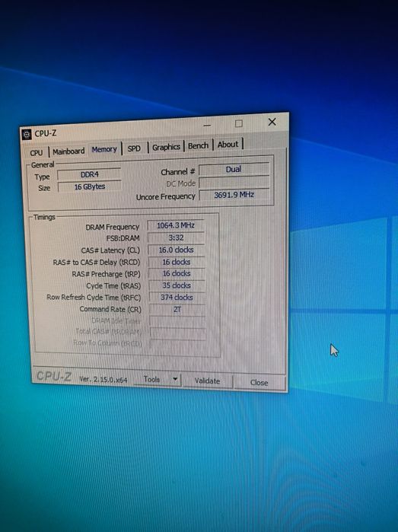The image size is (398, 532).
Task: Click the DRAM Frequency label
Action: (113, 227)
